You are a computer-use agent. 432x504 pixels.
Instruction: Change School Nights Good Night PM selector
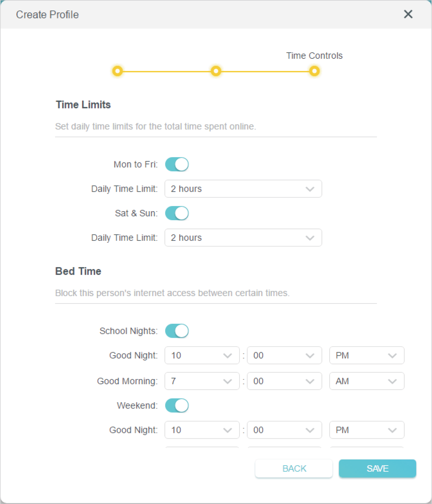click(x=367, y=355)
